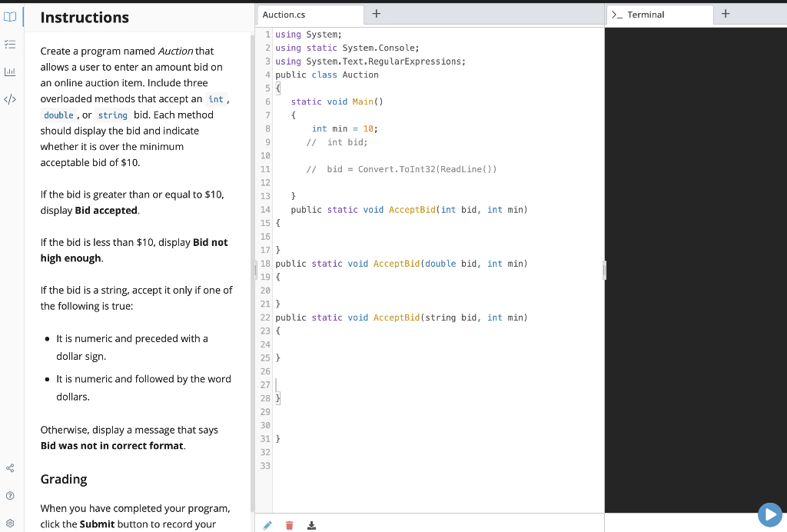Image resolution: width=787 pixels, height=532 pixels.
Task: Run the program with the play button
Action: (x=770, y=514)
